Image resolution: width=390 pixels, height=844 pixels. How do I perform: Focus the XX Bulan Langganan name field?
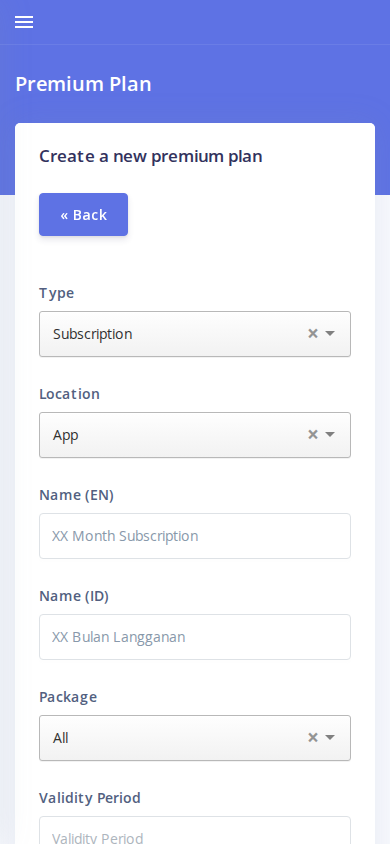[195, 637]
